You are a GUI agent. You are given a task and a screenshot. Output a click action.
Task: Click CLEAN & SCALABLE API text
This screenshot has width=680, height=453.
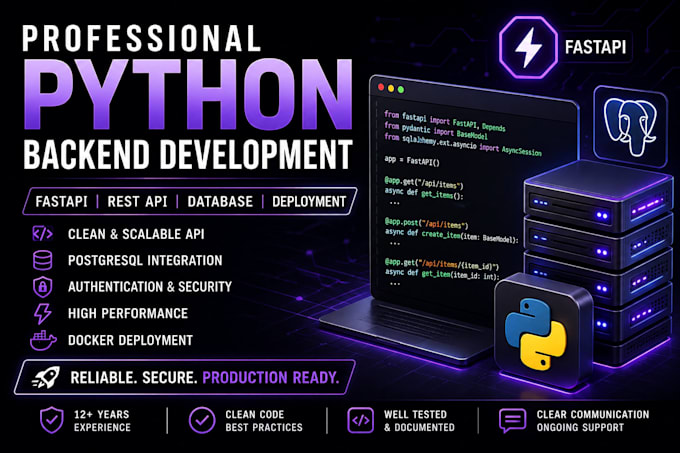tap(136, 234)
